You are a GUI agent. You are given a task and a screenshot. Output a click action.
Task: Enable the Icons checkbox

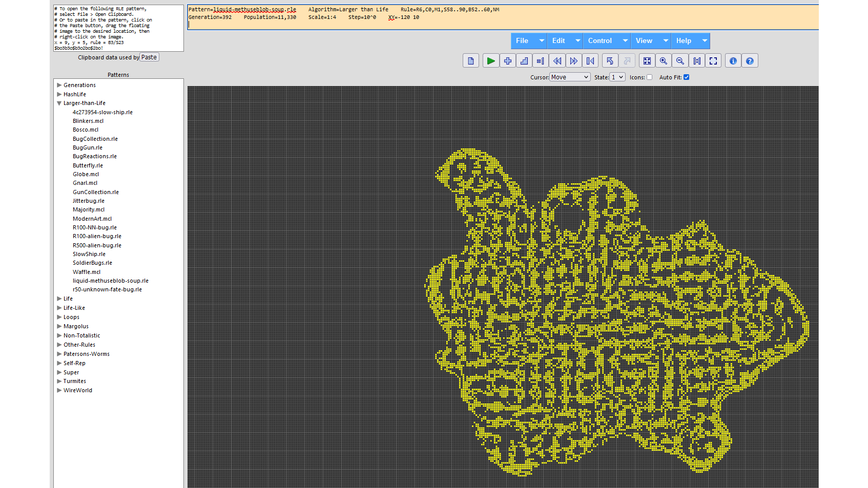649,77
